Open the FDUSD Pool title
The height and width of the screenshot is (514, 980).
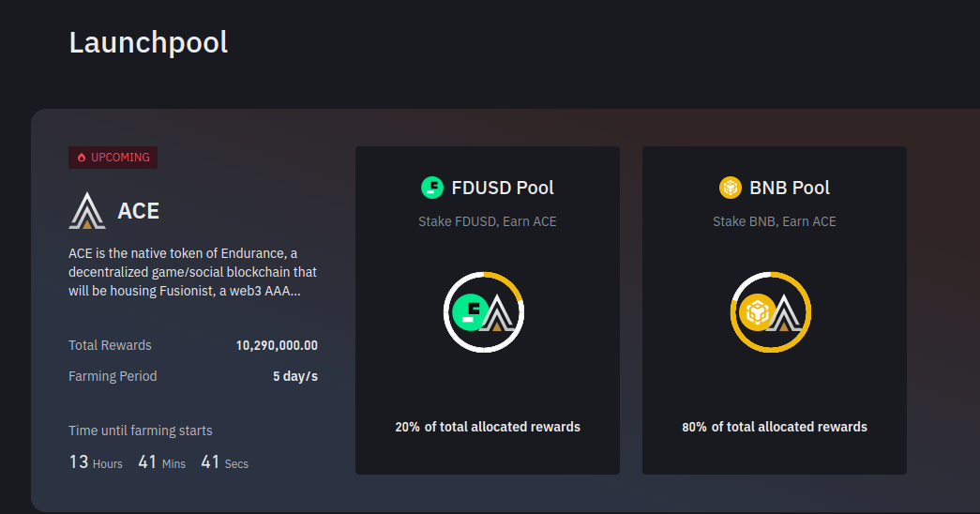[x=503, y=188]
